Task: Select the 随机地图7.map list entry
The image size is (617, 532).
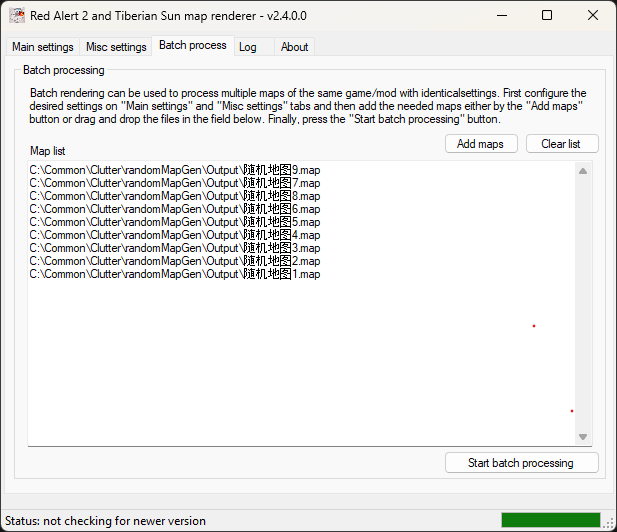Action: pos(175,183)
